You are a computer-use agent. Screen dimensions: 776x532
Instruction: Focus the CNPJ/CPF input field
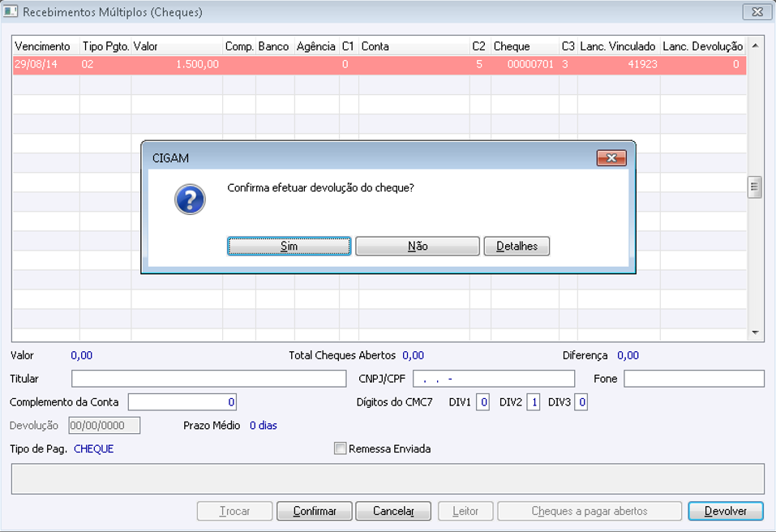pyautogui.click(x=494, y=379)
